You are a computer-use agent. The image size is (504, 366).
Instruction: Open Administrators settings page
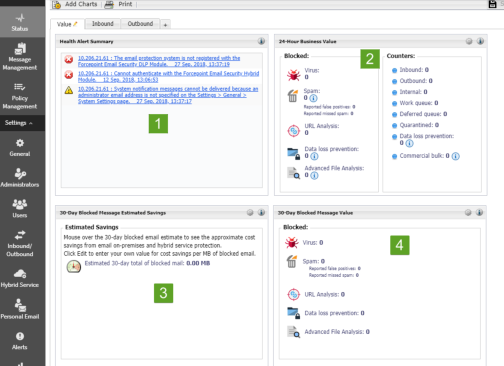[x=20, y=178]
